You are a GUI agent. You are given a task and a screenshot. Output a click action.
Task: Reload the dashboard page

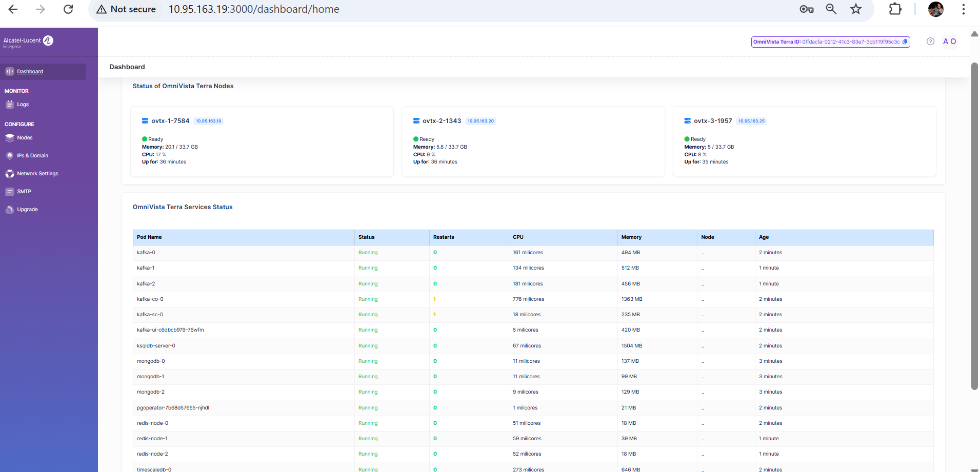[x=68, y=9]
